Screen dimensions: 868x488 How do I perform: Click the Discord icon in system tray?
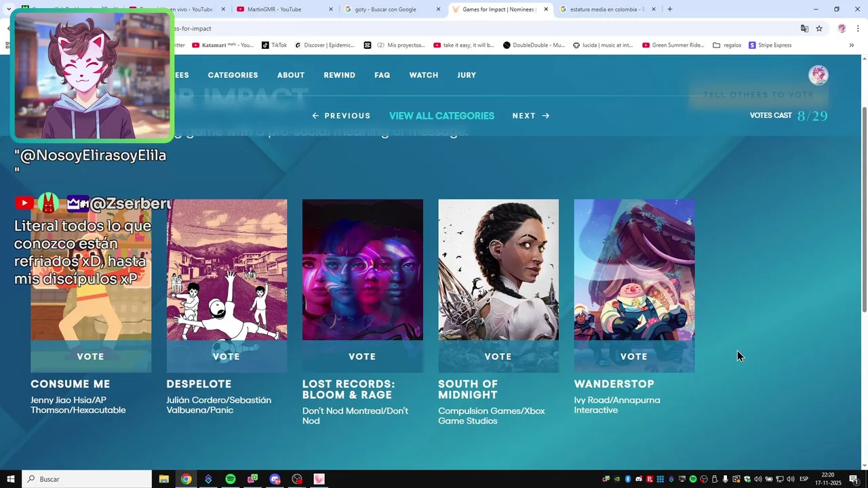[x=639, y=479]
